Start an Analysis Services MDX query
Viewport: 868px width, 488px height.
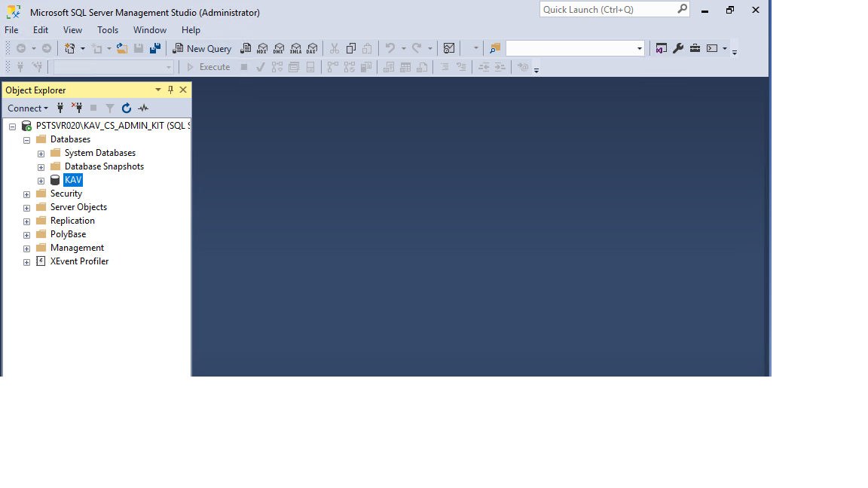(262, 49)
